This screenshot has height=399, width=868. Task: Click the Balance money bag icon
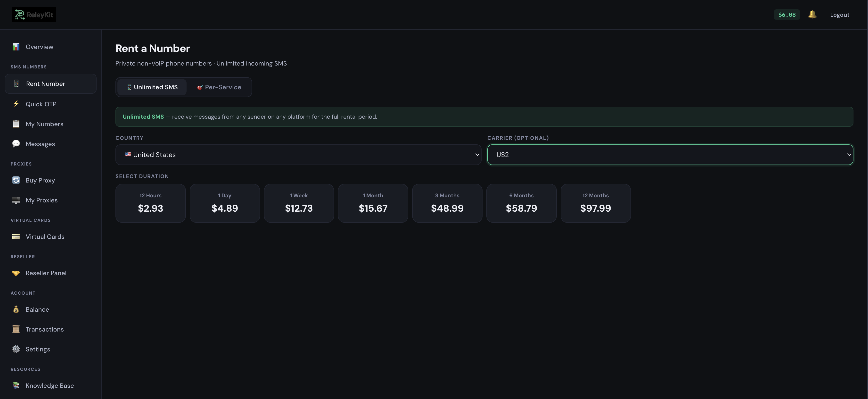(16, 309)
